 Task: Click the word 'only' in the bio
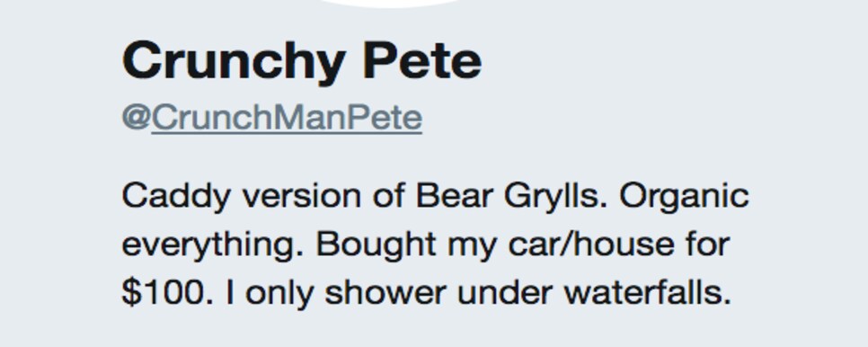(280, 293)
